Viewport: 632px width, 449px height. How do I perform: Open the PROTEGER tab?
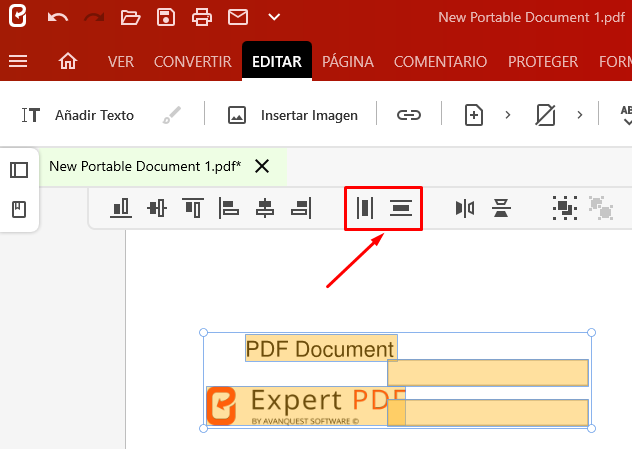tap(543, 62)
